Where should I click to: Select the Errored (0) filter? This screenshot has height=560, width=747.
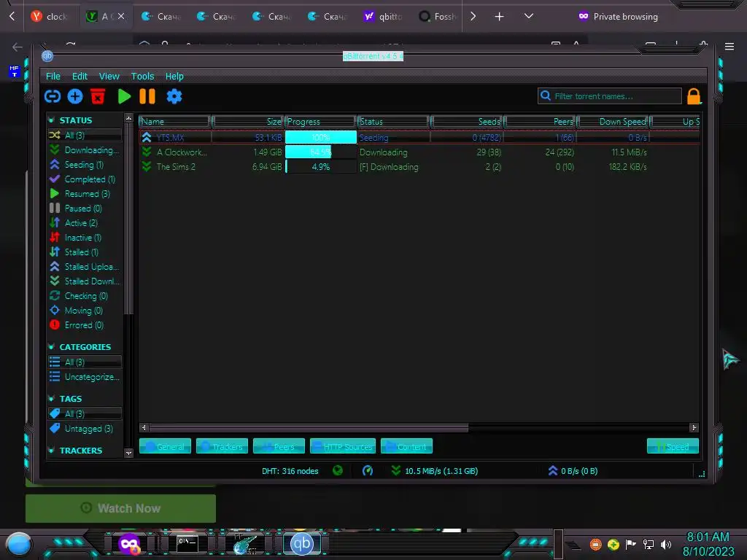85,325
